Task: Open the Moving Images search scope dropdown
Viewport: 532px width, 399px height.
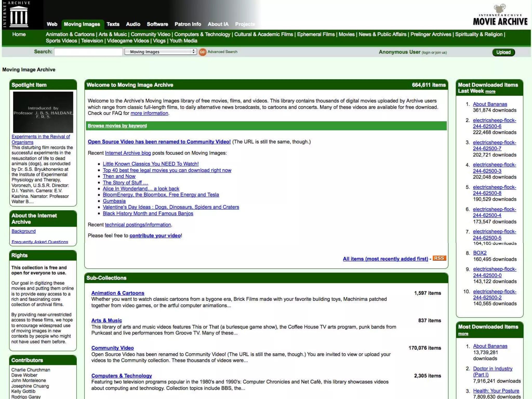Action: point(160,52)
